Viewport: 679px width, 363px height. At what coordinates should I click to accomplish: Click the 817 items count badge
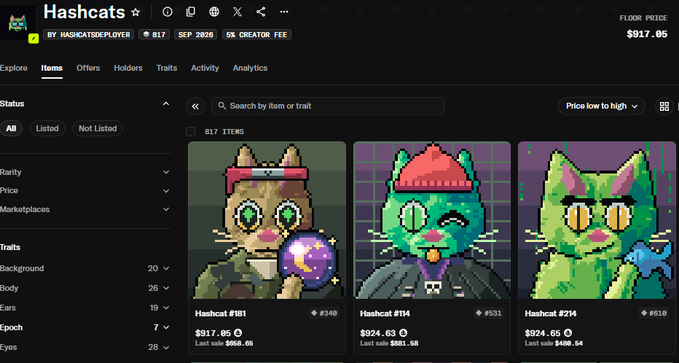pos(154,35)
